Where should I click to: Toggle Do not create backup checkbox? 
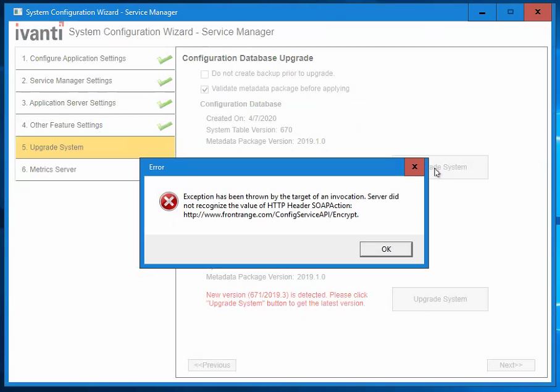point(204,74)
